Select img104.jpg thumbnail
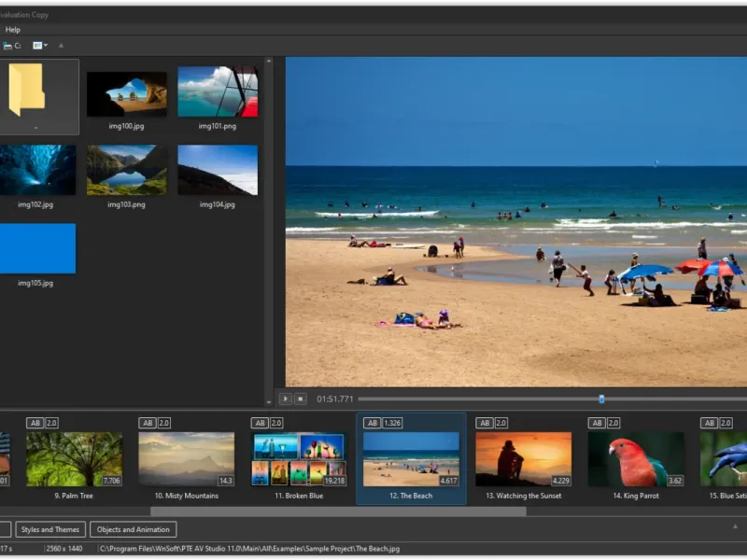Image resolution: width=747 pixels, height=560 pixels. [218, 170]
